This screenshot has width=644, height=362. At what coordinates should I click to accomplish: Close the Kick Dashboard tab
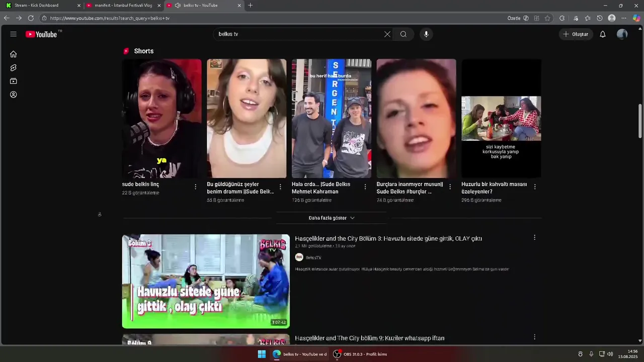(x=79, y=6)
